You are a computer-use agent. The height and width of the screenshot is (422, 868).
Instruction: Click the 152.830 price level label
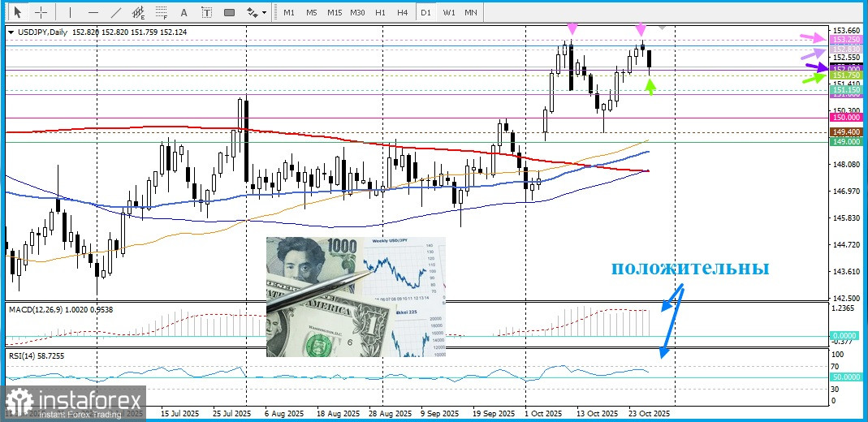(845, 50)
